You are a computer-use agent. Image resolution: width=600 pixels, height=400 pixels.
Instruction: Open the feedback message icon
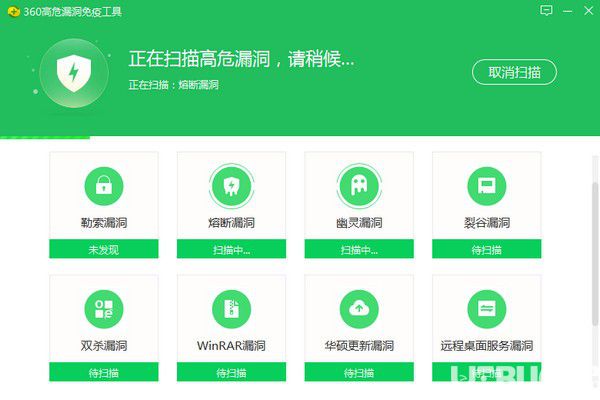coord(546,10)
